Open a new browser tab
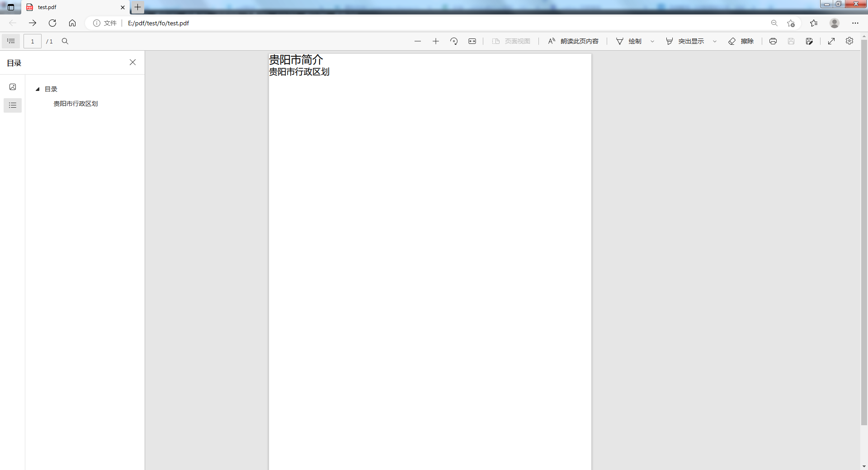 tap(137, 7)
